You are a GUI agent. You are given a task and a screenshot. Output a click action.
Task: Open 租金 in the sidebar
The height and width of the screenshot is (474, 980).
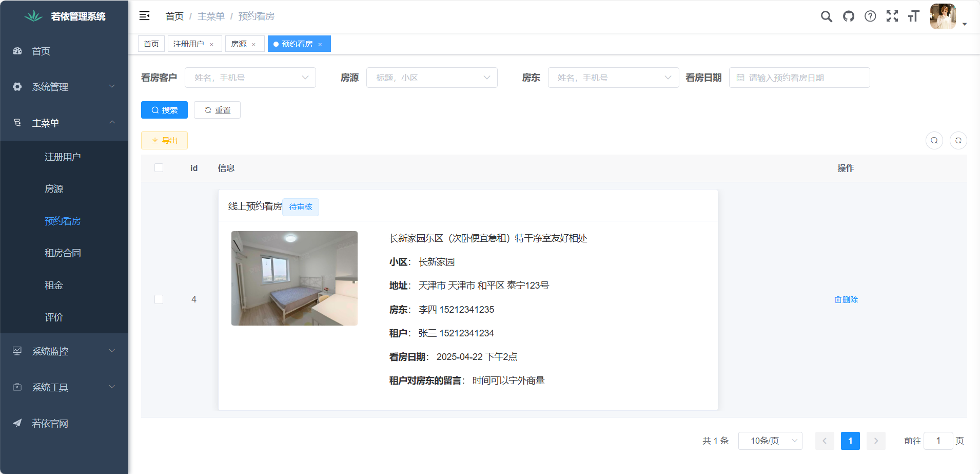64,285
